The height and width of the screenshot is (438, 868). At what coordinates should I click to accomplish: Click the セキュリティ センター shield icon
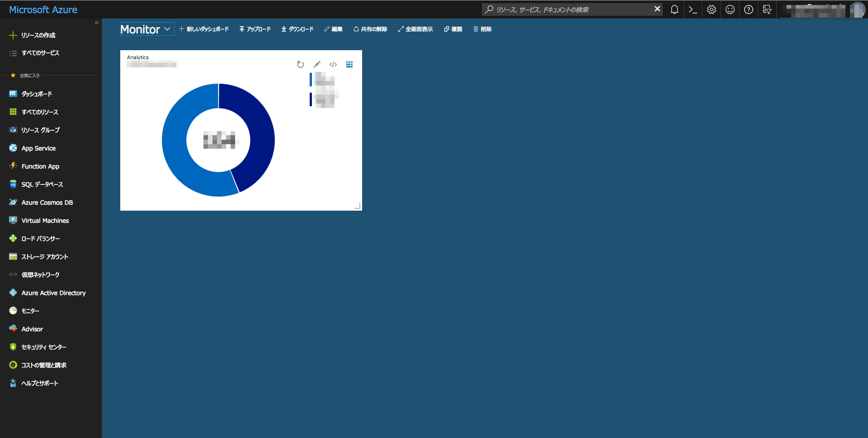[x=13, y=347]
